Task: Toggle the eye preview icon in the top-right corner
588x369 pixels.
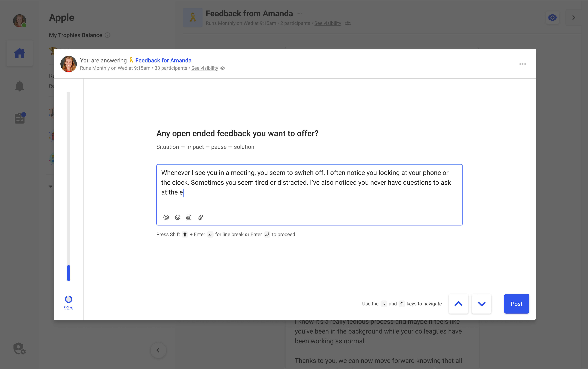Action: click(552, 17)
